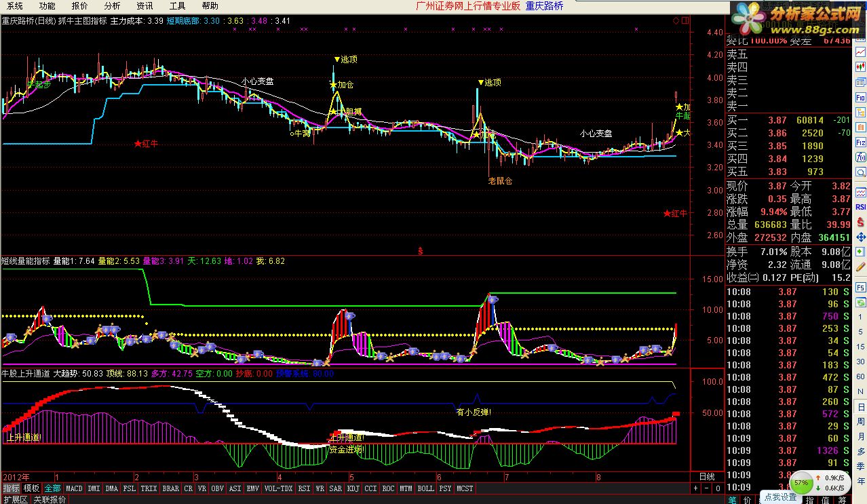Image resolution: width=867 pixels, height=504 pixels.
Task: Click the 老鼠仓 label on the chart
Action: point(501,181)
